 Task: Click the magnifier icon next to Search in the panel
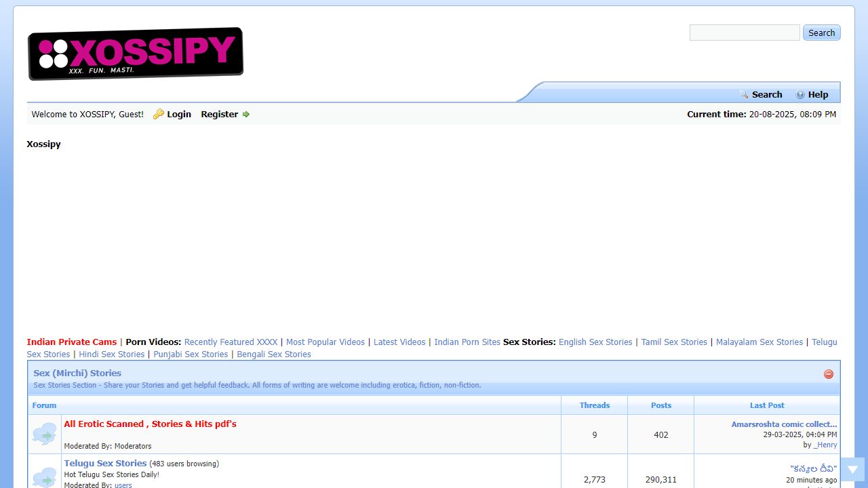[x=744, y=94]
